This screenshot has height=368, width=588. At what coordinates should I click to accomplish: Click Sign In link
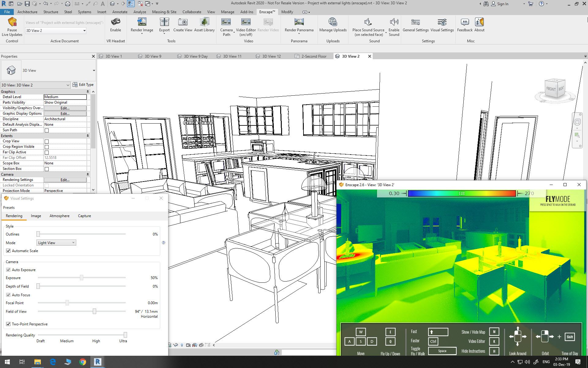tap(503, 4)
